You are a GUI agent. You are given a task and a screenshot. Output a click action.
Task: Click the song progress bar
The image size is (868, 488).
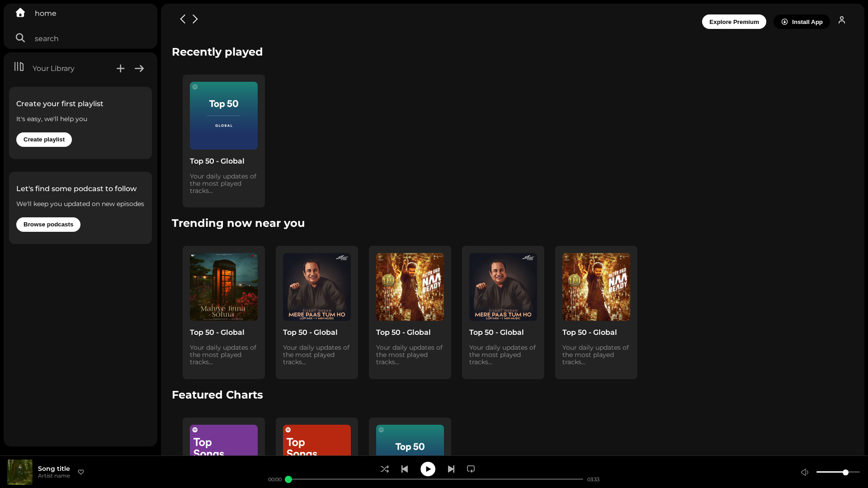[434, 479]
